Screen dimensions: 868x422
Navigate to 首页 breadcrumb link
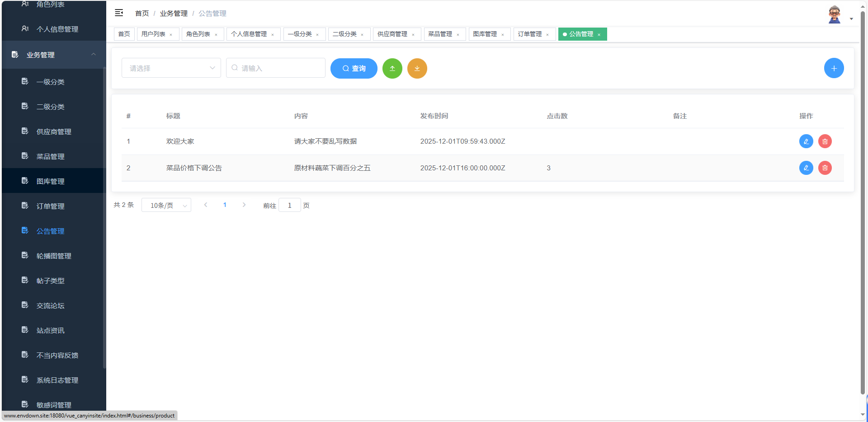coord(141,13)
